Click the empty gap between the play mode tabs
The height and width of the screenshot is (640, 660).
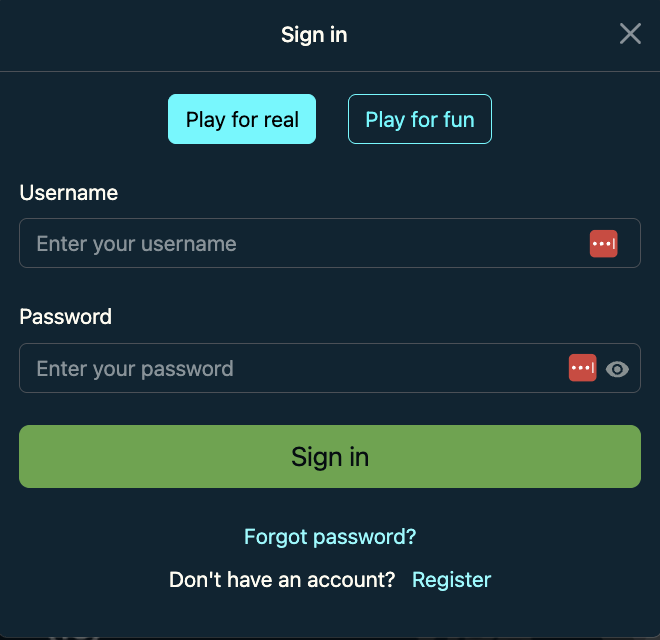(332, 120)
